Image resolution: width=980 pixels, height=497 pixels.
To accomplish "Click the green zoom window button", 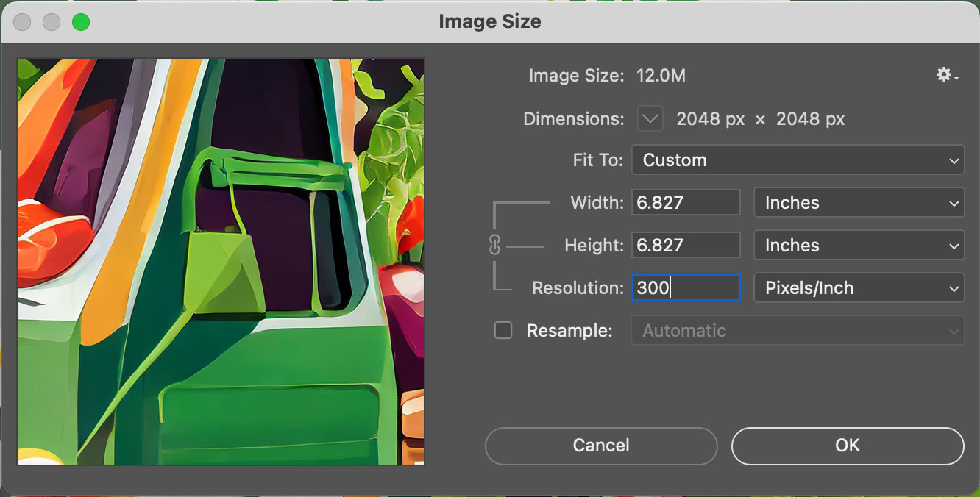I will click(x=82, y=22).
